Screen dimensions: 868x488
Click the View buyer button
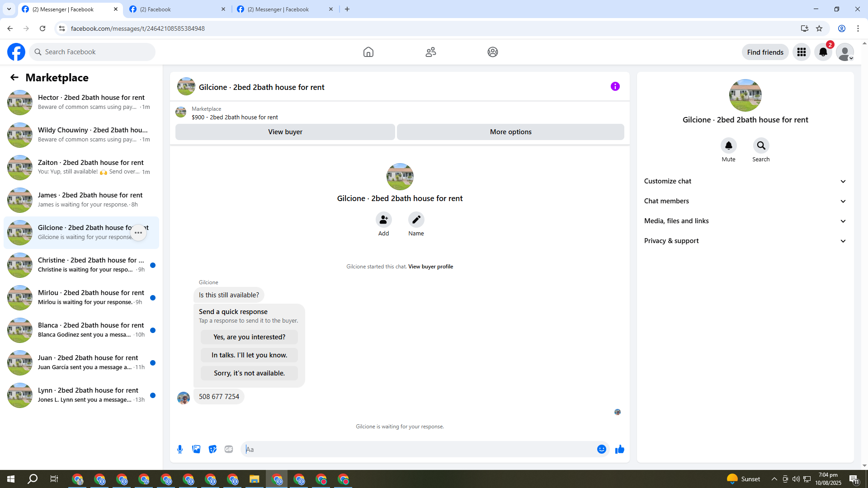coord(285,132)
